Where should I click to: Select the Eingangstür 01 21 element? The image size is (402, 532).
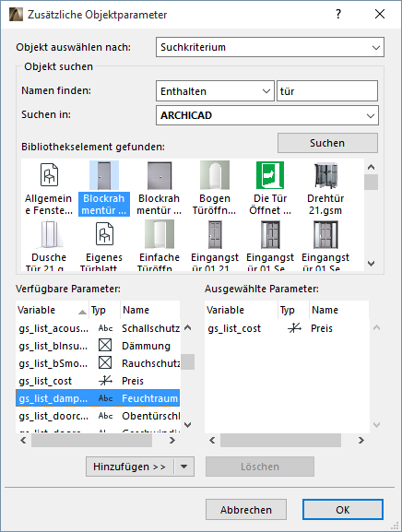coord(215,245)
